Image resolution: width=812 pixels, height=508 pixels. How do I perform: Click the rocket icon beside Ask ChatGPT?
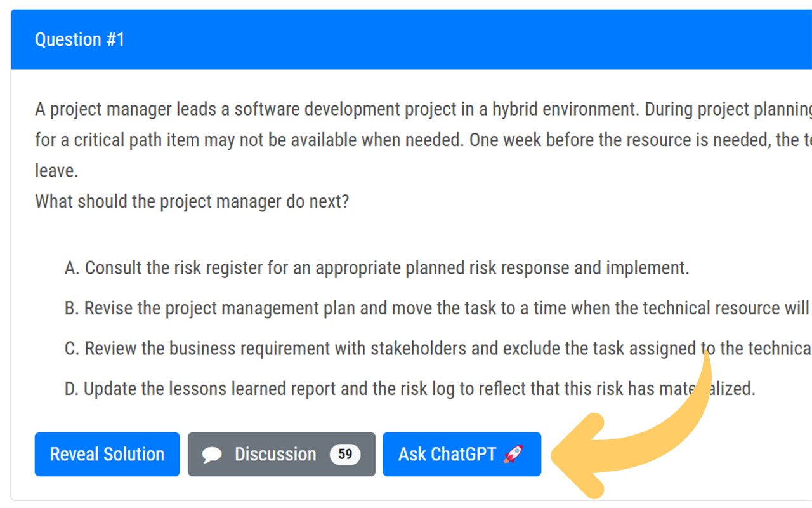[x=513, y=454]
